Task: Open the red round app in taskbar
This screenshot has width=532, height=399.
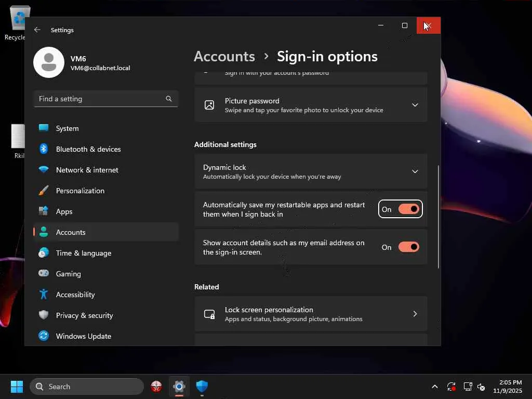Action: 156,386
